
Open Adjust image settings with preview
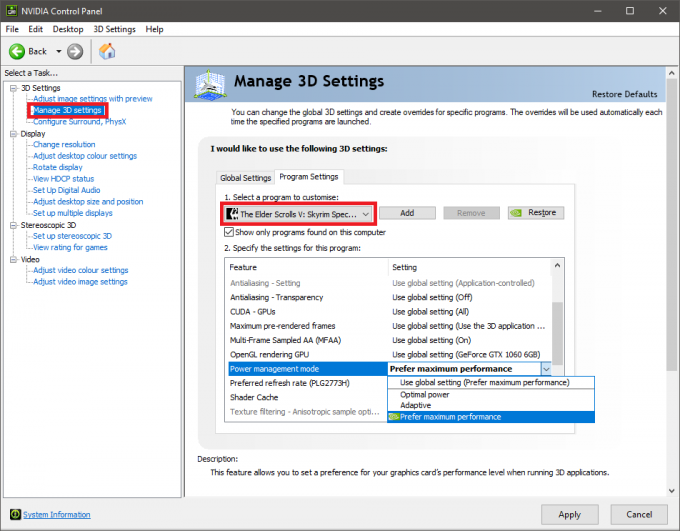(93, 99)
